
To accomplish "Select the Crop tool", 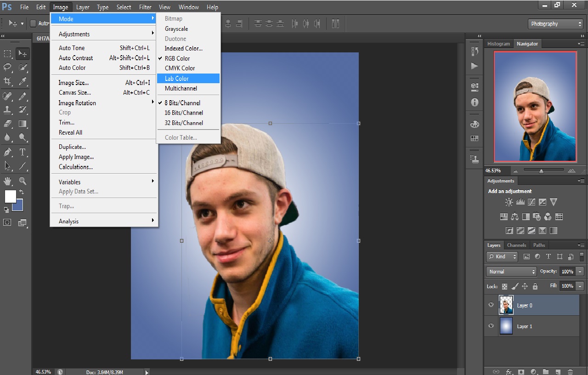I will point(7,81).
